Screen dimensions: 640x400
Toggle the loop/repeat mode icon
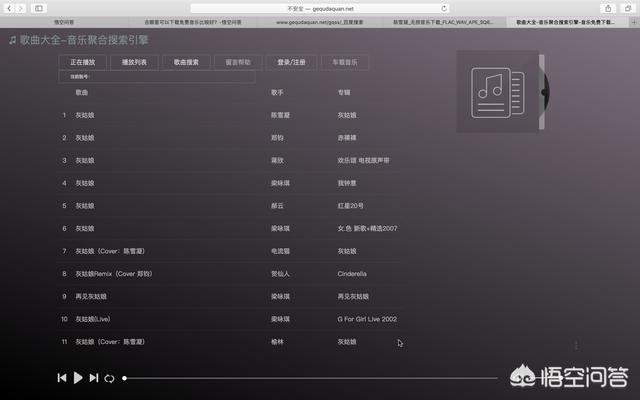click(x=109, y=378)
